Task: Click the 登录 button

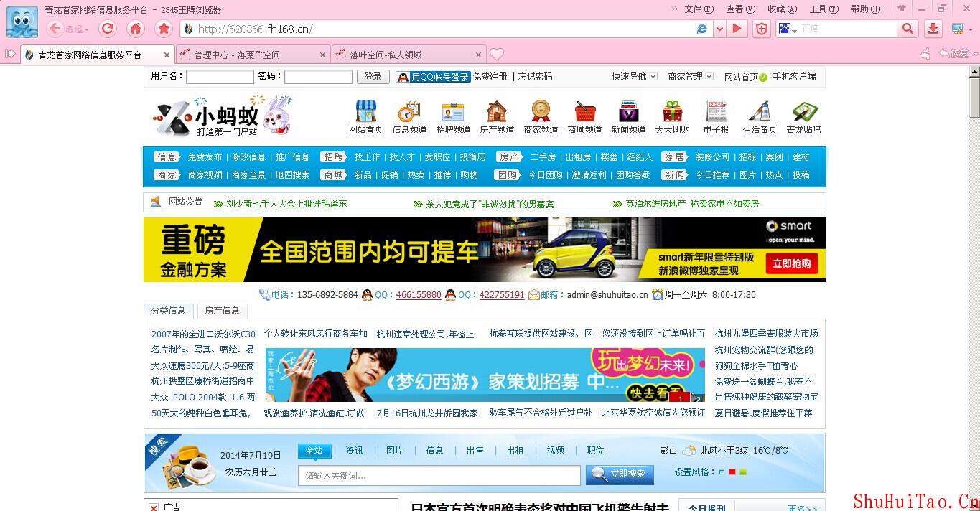Action: pyautogui.click(x=373, y=76)
